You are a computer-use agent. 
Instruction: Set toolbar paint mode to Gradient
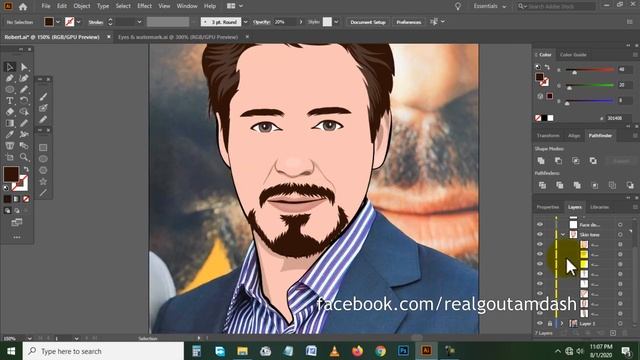pyautogui.click(x=17, y=199)
